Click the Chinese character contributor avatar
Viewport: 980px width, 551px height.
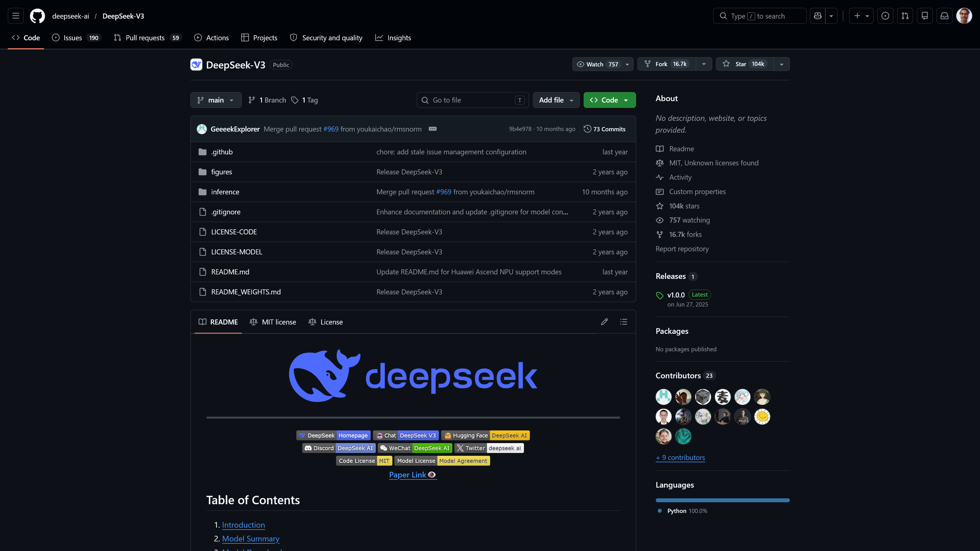coord(723,397)
